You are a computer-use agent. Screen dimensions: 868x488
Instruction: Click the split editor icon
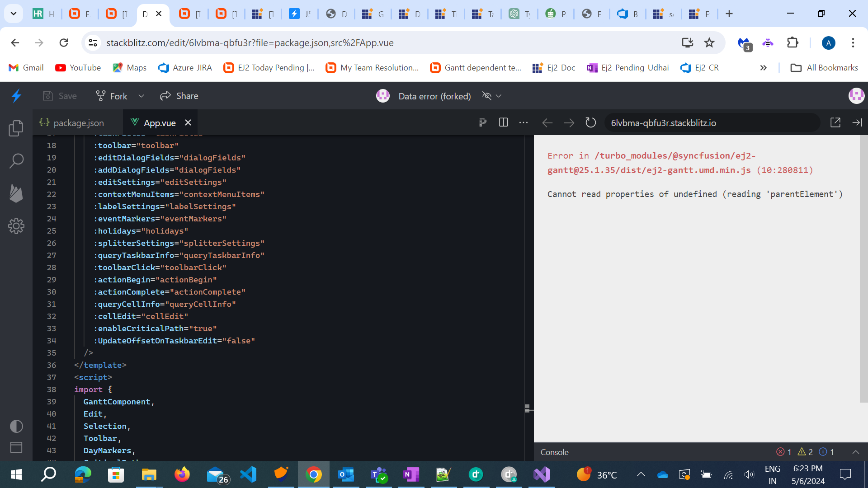tap(503, 122)
